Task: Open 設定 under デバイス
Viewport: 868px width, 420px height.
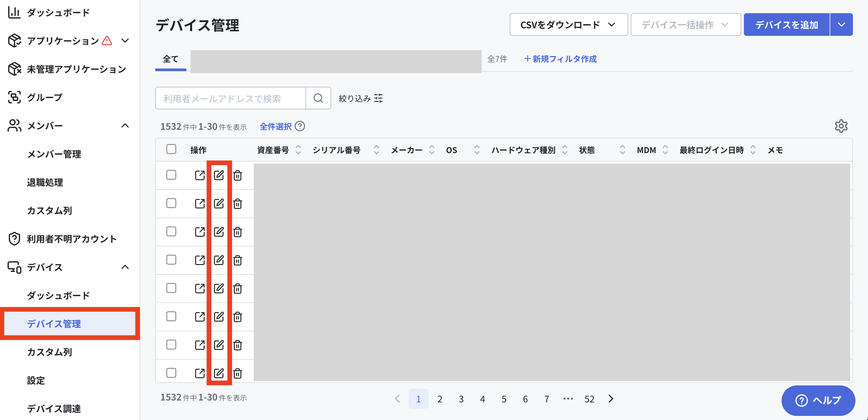Action: [x=36, y=381]
